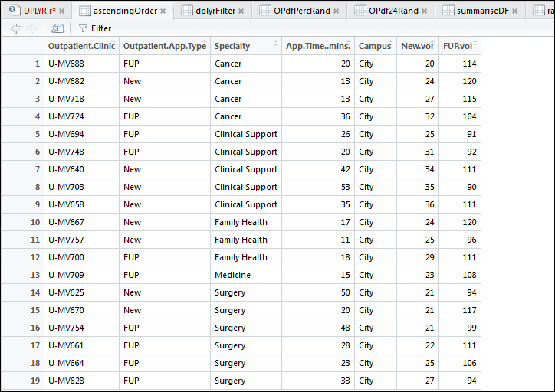Click the back navigation arrow icon
Image resolution: width=555 pixels, height=392 pixels.
[x=16, y=28]
